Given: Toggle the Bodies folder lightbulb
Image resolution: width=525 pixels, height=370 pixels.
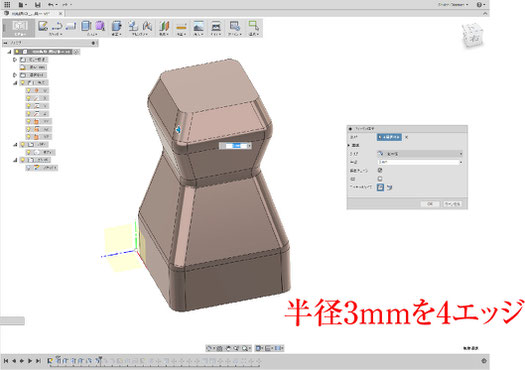Looking at the screenshot, I should pyautogui.click(x=23, y=145).
